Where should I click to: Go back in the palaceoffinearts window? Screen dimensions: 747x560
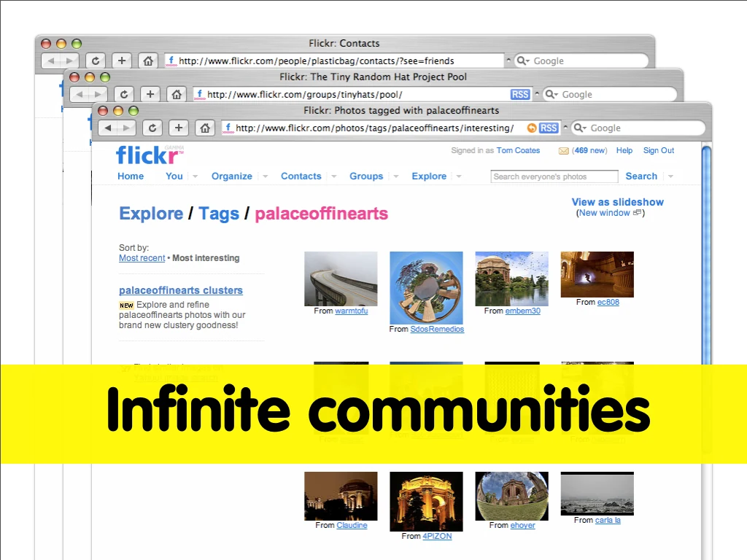pyautogui.click(x=108, y=128)
